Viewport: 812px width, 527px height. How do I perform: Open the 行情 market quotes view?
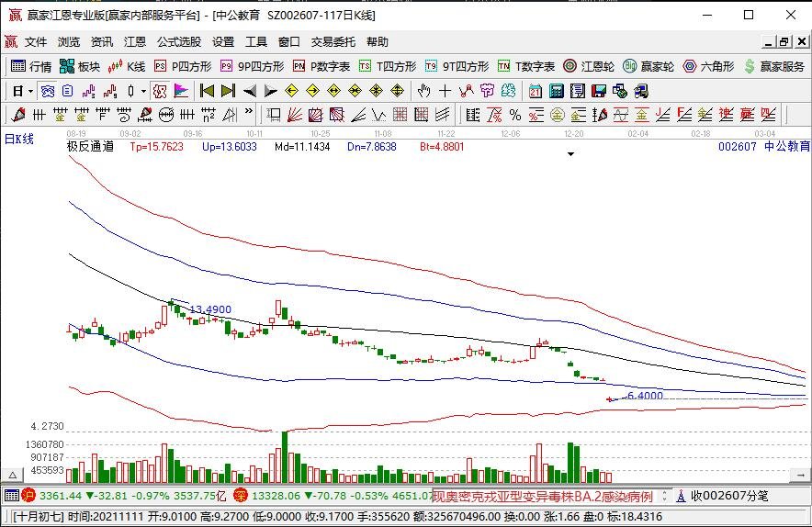31,66
